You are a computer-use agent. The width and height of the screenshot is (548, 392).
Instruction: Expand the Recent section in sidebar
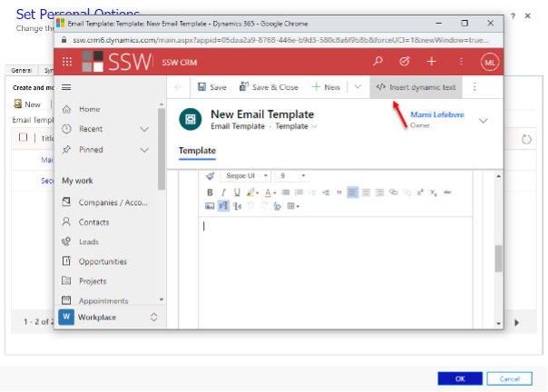(144, 129)
